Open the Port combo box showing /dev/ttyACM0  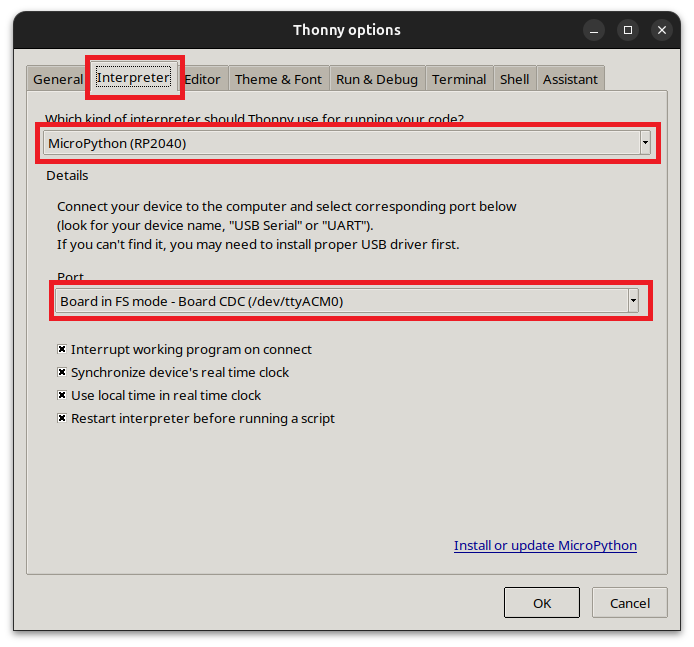point(347,301)
